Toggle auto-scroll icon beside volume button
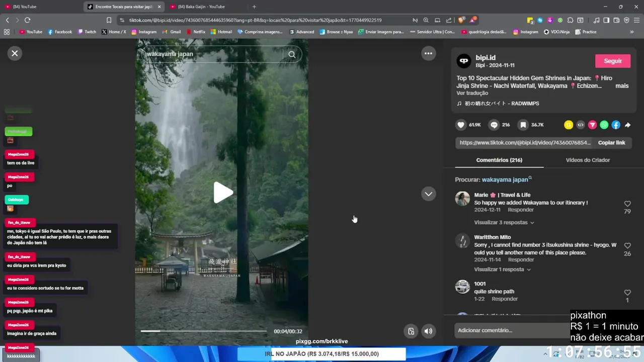This screenshot has width=644, height=362. point(411,331)
